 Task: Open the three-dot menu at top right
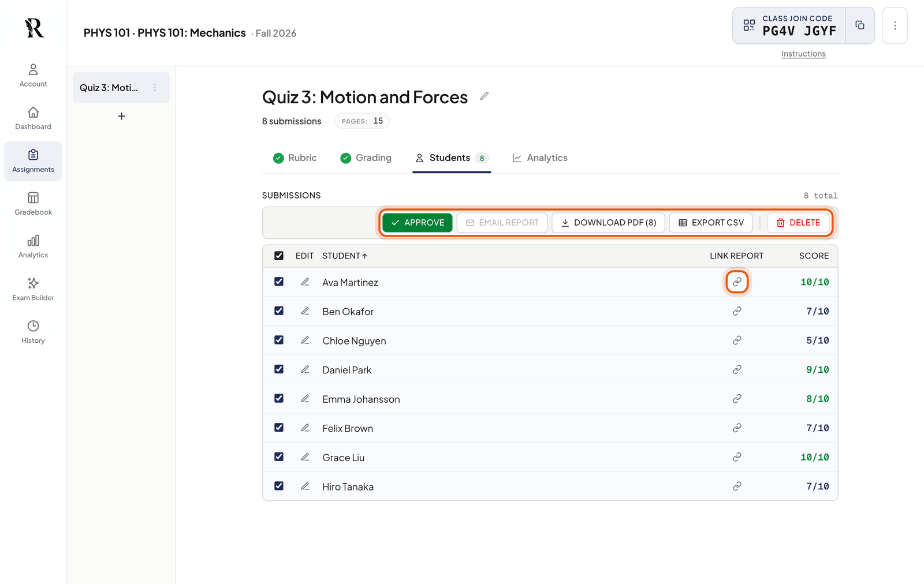click(x=895, y=25)
